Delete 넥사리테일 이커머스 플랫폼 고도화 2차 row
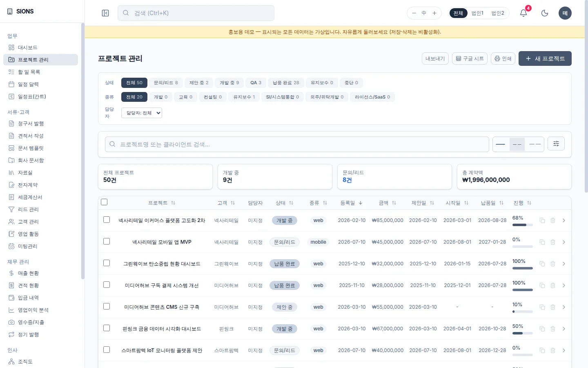Viewport: 588px width, 368px height. pyautogui.click(x=553, y=220)
